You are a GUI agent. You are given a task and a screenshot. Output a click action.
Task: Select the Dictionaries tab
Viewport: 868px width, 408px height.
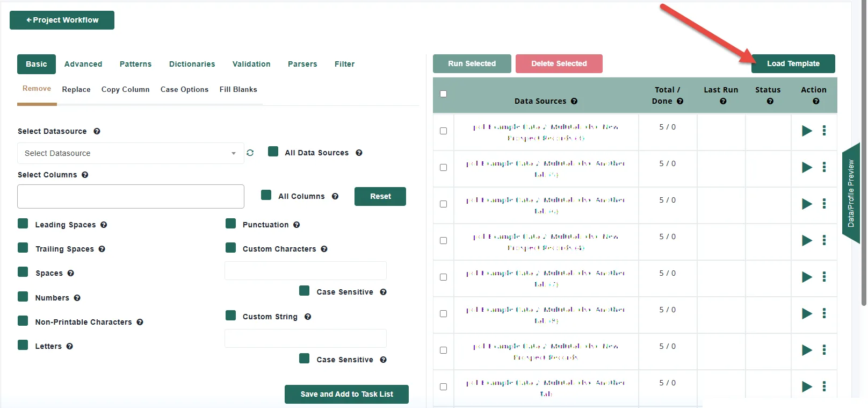[192, 64]
